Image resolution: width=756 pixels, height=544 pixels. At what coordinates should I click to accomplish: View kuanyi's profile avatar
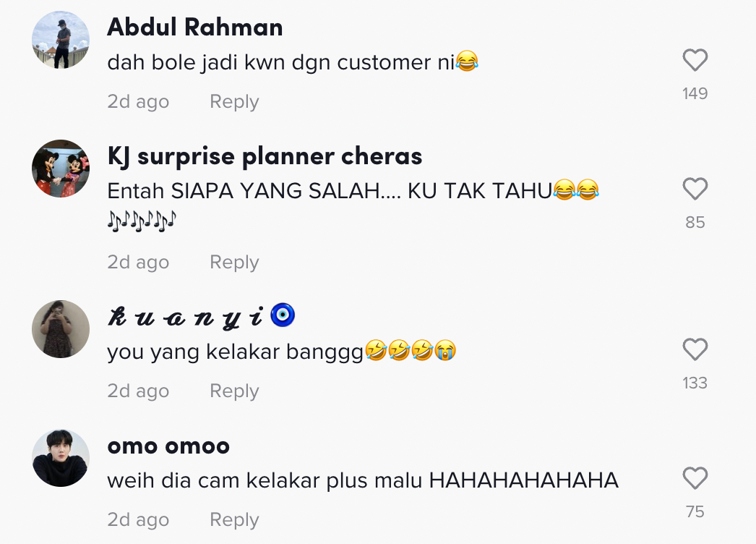[x=61, y=329]
